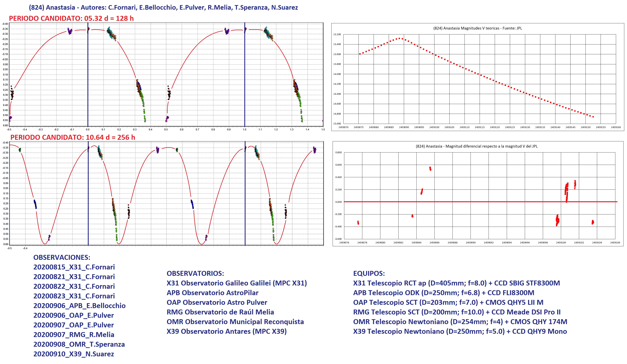This screenshot has width=627, height=364.
Task: Click the OBSERVATORIOS heading
Action: click(x=195, y=273)
